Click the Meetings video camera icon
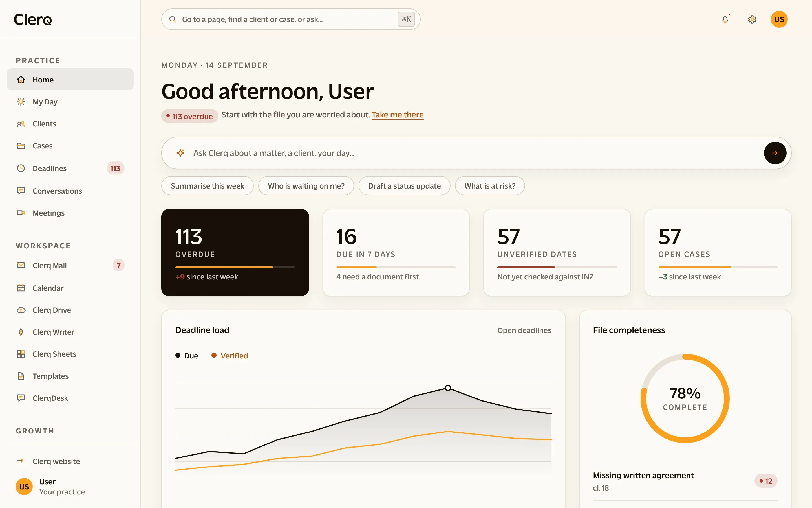This screenshot has width=812, height=508. point(21,213)
